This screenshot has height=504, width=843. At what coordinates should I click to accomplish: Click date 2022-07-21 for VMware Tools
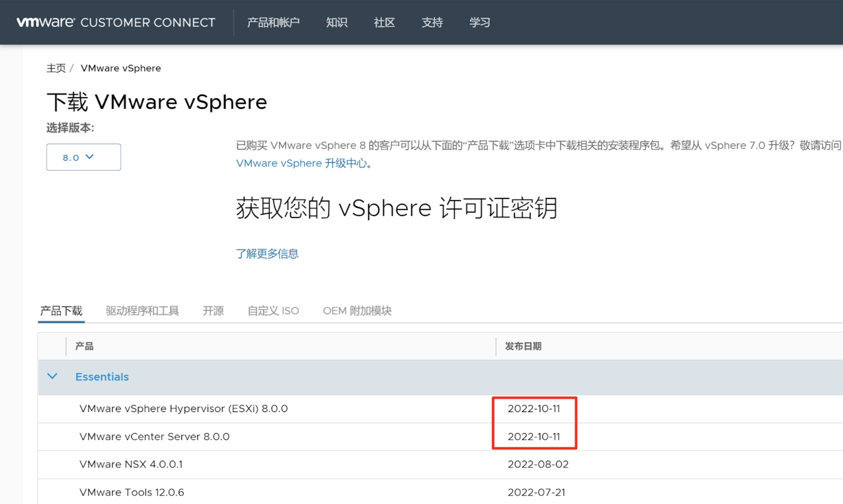(x=536, y=492)
